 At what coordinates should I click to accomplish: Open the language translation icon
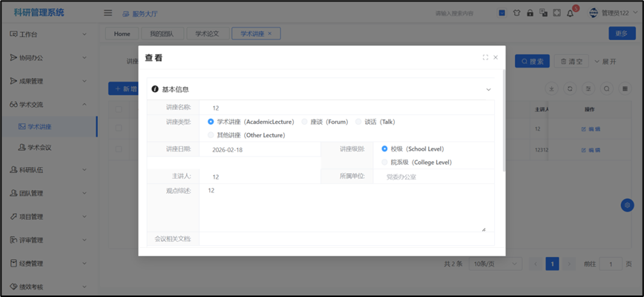click(543, 13)
